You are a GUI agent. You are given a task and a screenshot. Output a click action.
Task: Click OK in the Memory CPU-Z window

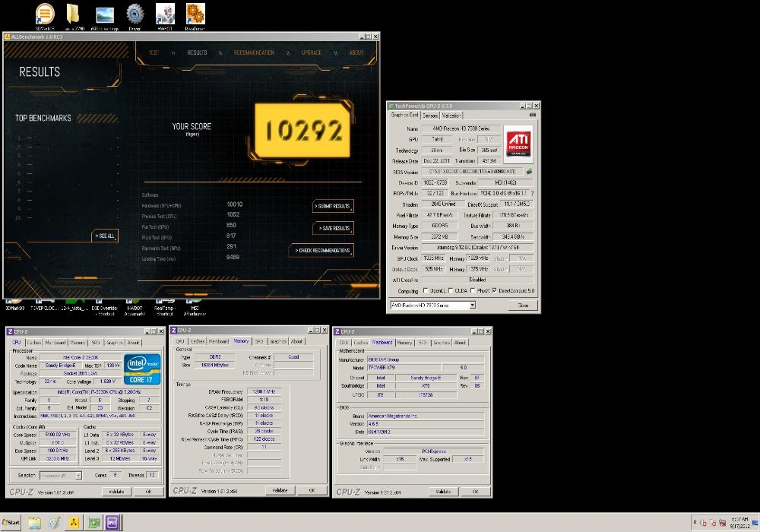click(x=312, y=490)
